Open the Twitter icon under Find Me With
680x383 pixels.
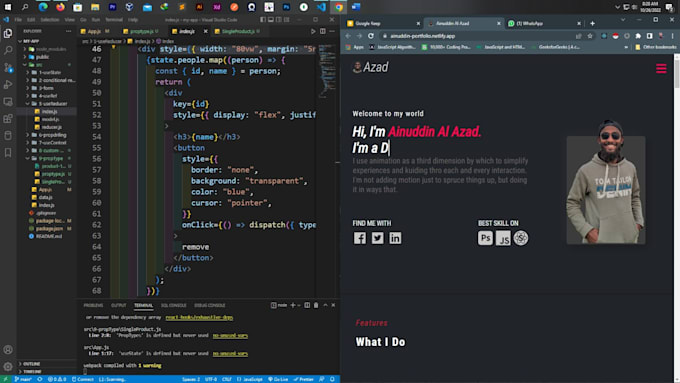pyautogui.click(x=377, y=238)
